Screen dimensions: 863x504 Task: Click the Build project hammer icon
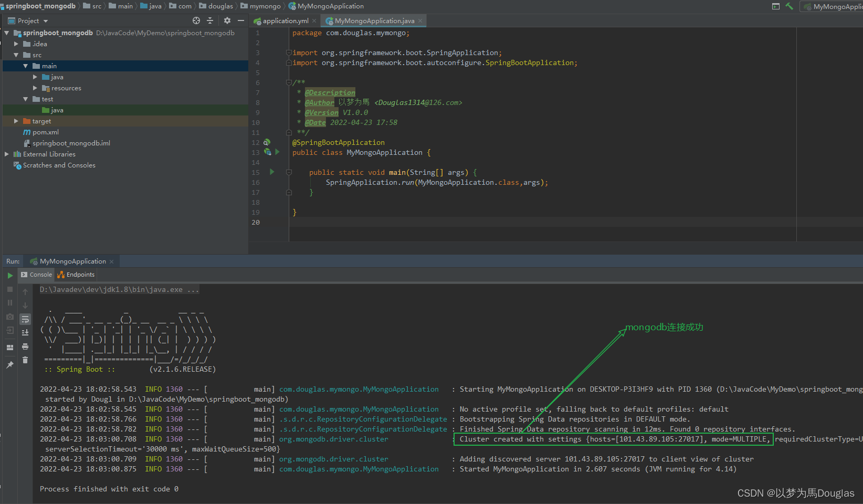tap(790, 6)
